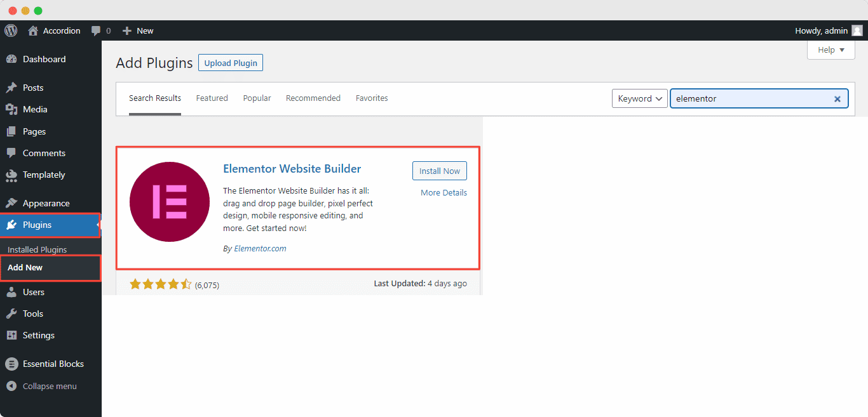Switch to the Favorites tab
Screen dimensions: 868x417
[372, 98]
